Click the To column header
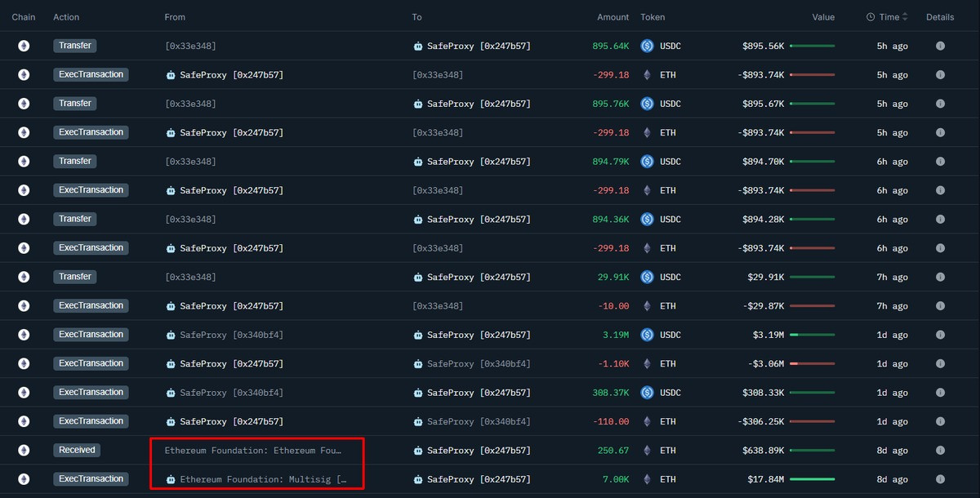 (416, 17)
